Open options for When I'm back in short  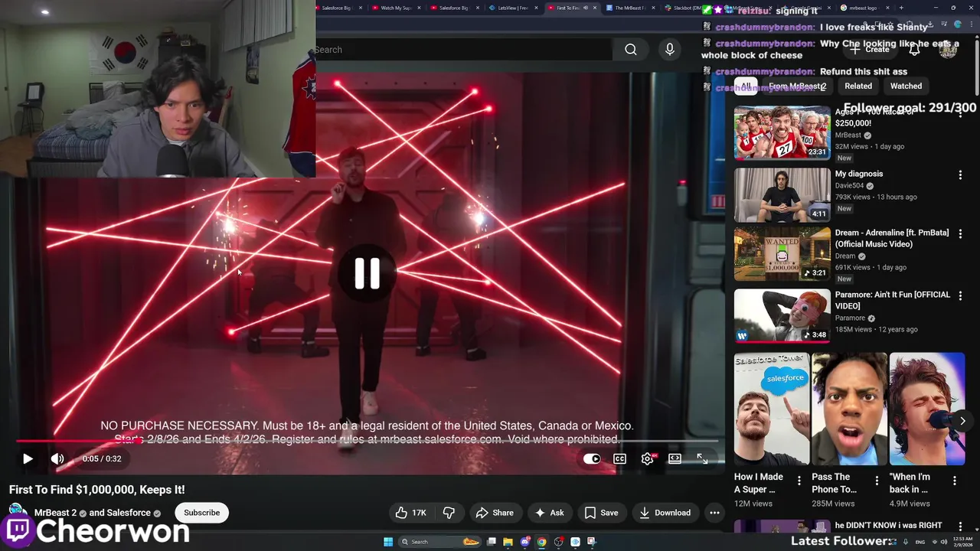[955, 481]
